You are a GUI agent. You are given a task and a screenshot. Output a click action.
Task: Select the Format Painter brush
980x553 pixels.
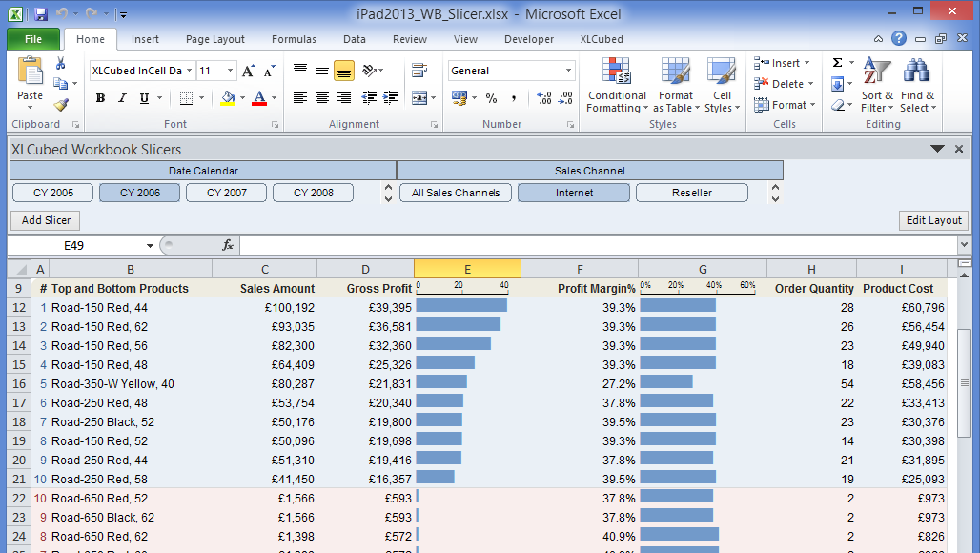(61, 104)
